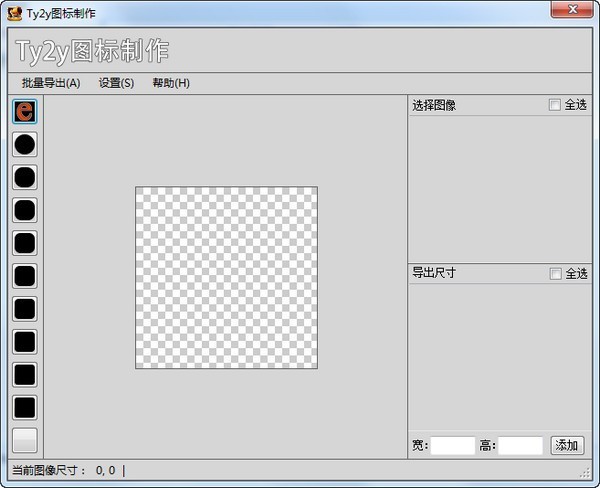Select the sharp-cornered black square shape above blank button
Image resolution: width=600 pixels, height=488 pixels.
point(25,408)
